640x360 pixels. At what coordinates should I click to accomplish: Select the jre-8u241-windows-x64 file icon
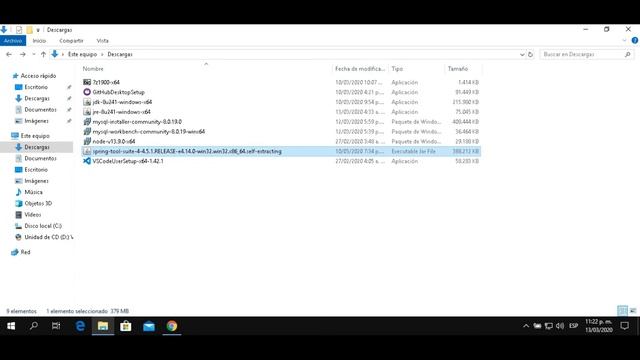point(87,112)
